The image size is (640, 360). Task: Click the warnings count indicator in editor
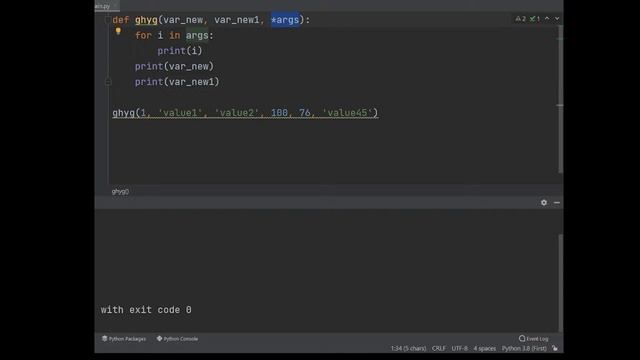pyautogui.click(x=520, y=19)
